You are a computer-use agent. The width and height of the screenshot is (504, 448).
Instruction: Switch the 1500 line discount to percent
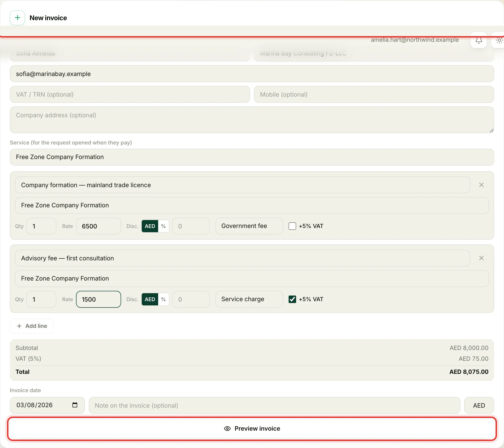[163, 299]
